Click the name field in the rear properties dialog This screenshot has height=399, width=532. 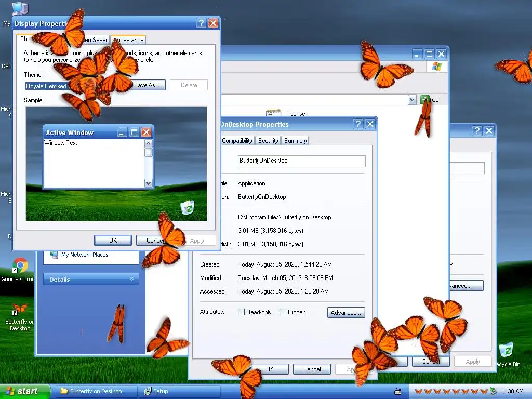pos(467,168)
